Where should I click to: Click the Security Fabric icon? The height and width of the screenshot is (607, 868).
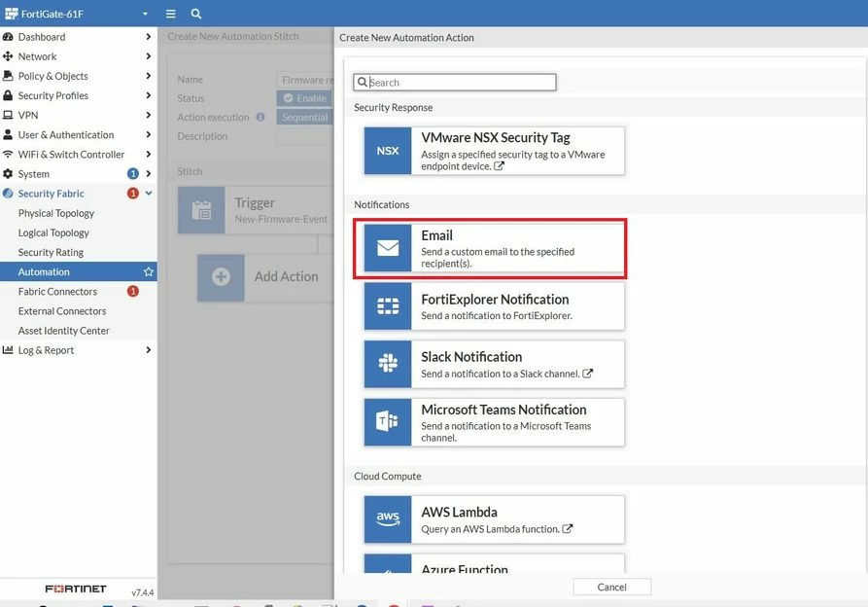pyautogui.click(x=8, y=194)
